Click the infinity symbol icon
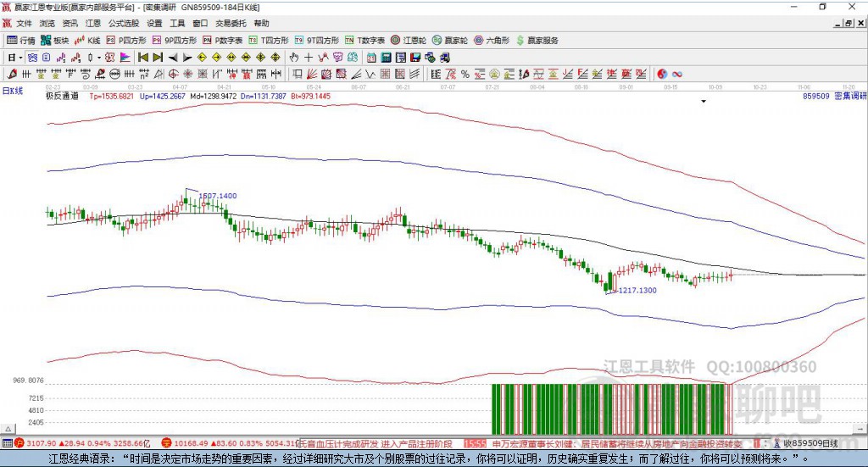Image resolution: width=868 pixels, height=467 pixels. coord(677,74)
